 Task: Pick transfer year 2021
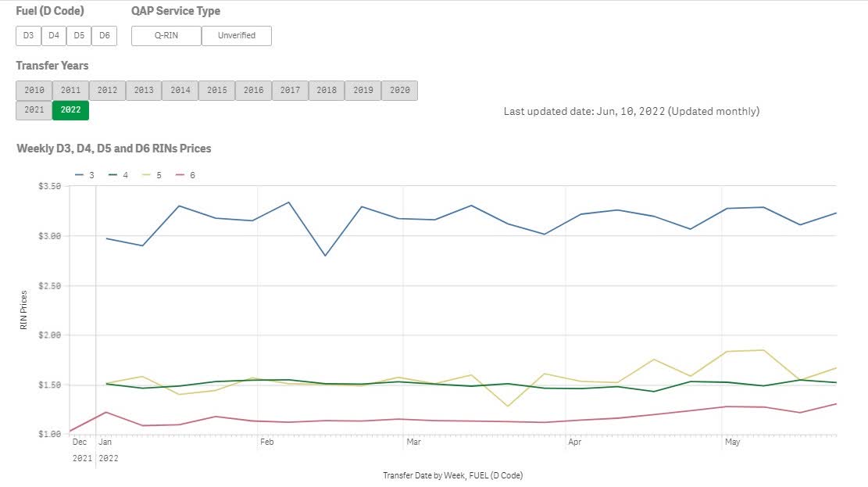click(34, 111)
